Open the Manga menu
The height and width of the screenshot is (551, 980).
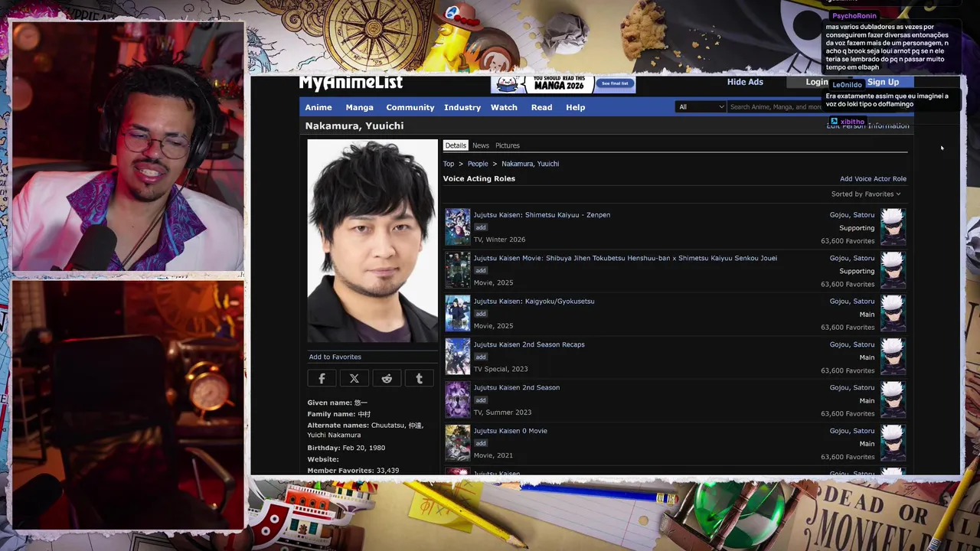pyautogui.click(x=359, y=107)
